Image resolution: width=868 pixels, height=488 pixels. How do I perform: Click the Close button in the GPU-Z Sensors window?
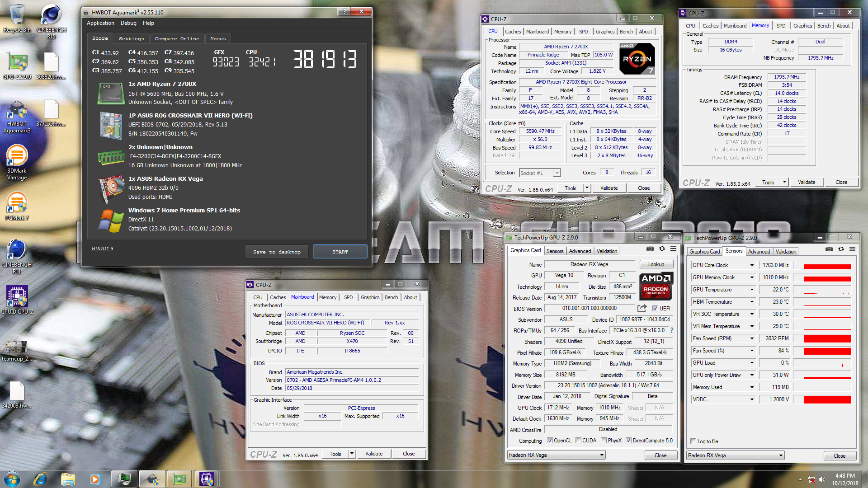[x=840, y=455]
